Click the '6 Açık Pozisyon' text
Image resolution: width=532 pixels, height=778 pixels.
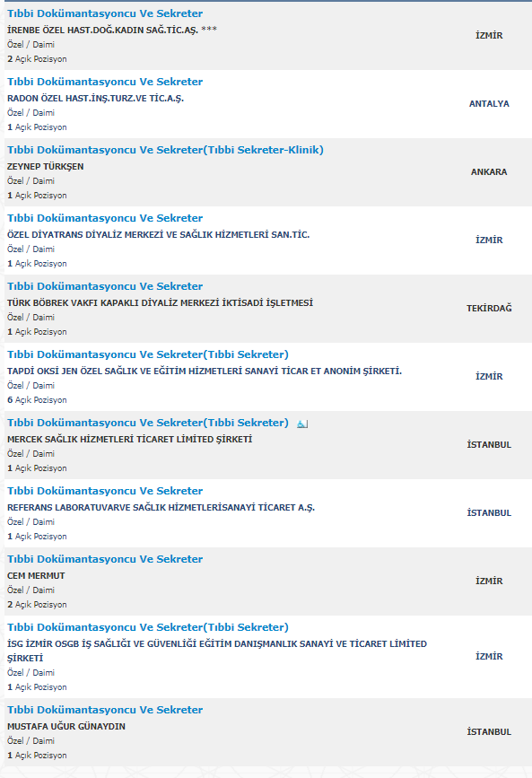click(37, 400)
